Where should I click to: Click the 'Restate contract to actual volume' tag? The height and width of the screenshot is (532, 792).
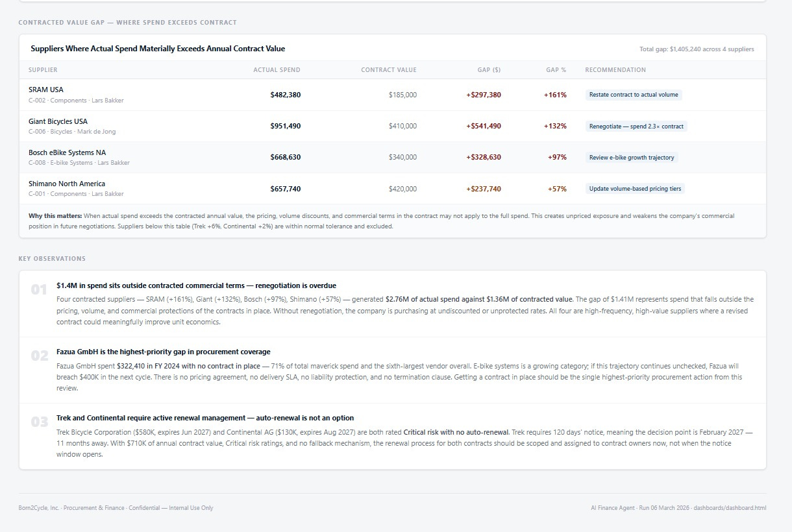click(x=634, y=95)
